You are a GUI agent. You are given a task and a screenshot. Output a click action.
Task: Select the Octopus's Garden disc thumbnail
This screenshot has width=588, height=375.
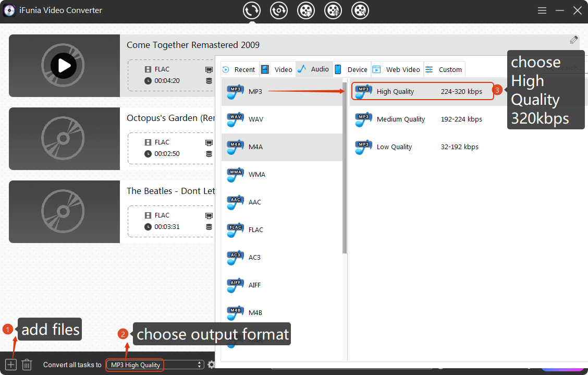click(x=64, y=139)
